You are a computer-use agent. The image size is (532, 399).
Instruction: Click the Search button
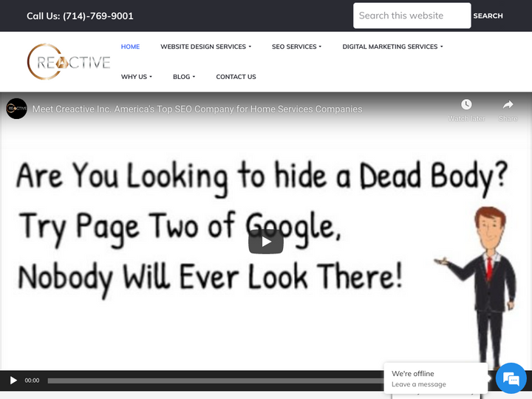tap(488, 16)
